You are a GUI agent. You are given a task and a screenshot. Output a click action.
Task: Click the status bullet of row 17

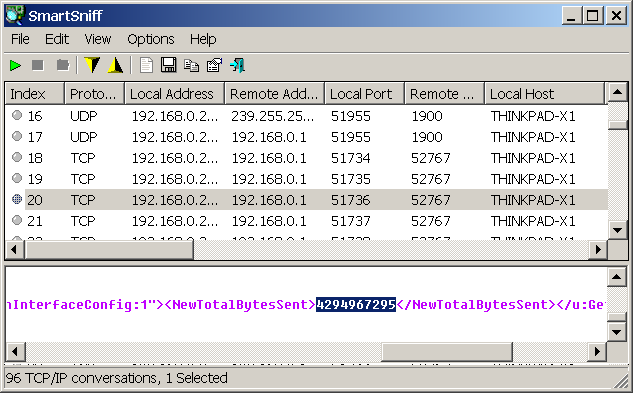(17, 137)
